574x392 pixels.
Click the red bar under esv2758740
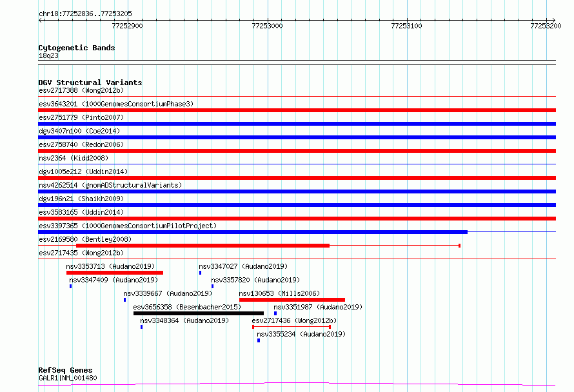[x=297, y=151]
